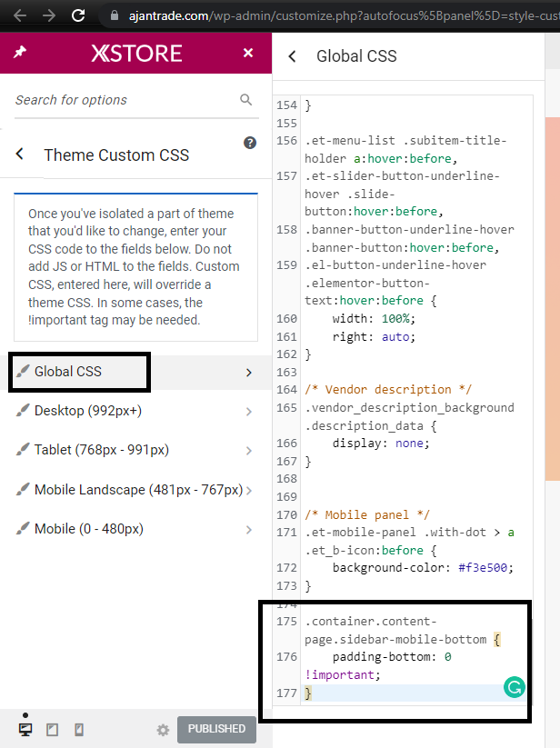
Task: Expand chevron next to Global CSS
Action: tap(248, 373)
